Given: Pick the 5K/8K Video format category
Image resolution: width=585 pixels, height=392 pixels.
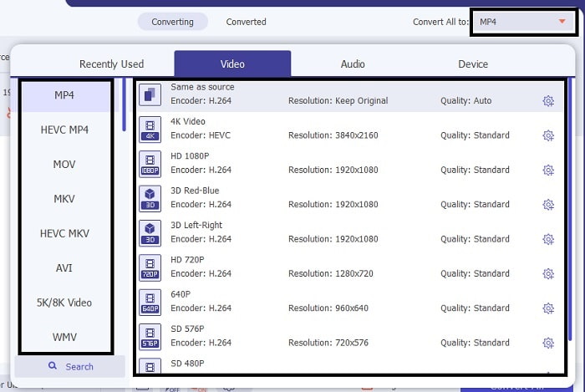Looking at the screenshot, I should tap(64, 303).
